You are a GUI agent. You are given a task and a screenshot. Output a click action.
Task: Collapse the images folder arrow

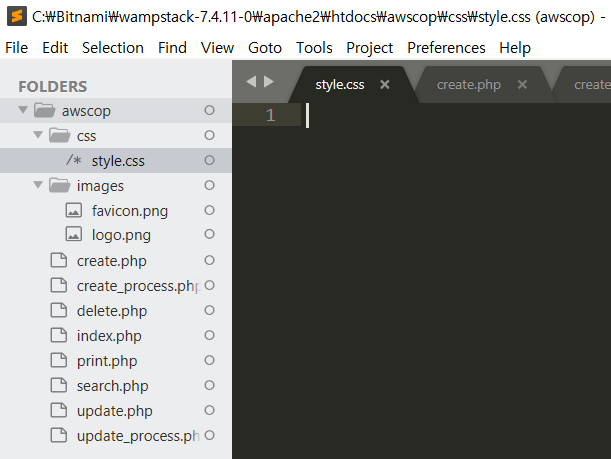coord(38,185)
